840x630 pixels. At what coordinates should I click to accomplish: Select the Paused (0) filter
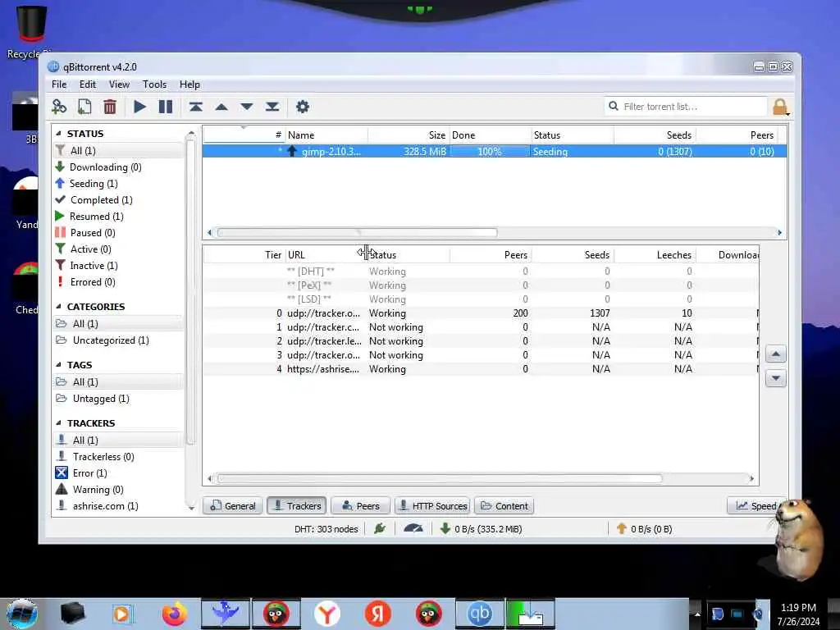click(x=92, y=233)
